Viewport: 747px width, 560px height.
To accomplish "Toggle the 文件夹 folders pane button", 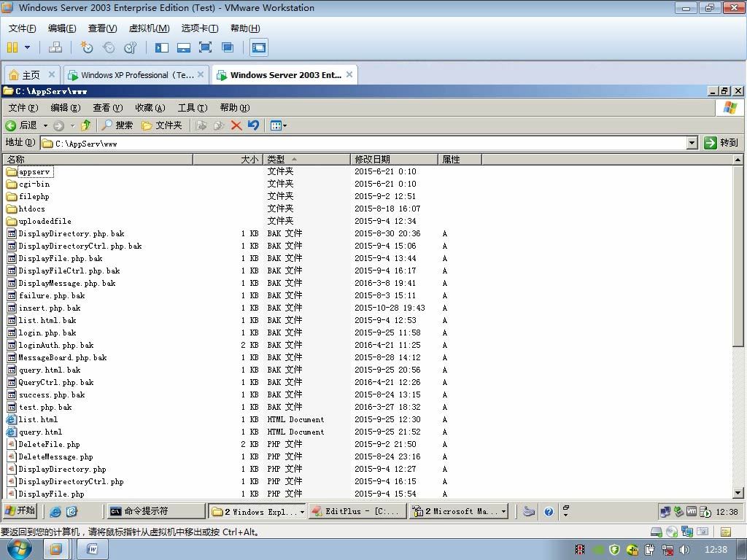I will pyautogui.click(x=162, y=125).
